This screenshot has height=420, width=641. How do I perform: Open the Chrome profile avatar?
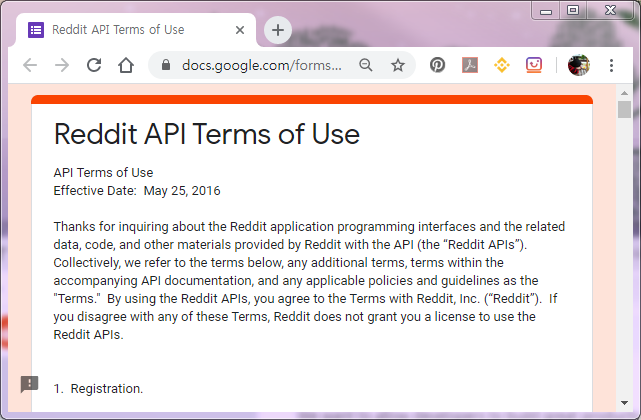click(x=579, y=65)
